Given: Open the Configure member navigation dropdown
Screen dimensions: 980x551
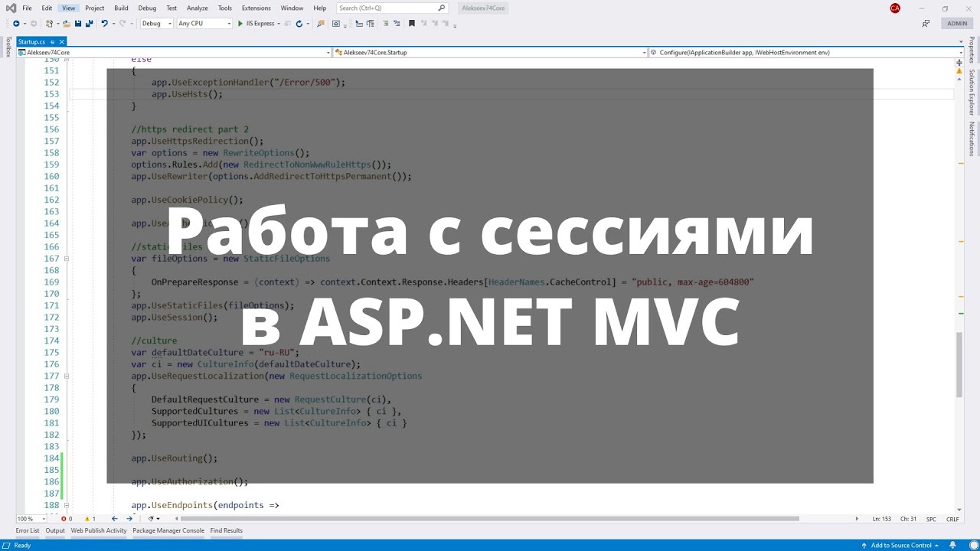Looking at the screenshot, I should [806, 53].
